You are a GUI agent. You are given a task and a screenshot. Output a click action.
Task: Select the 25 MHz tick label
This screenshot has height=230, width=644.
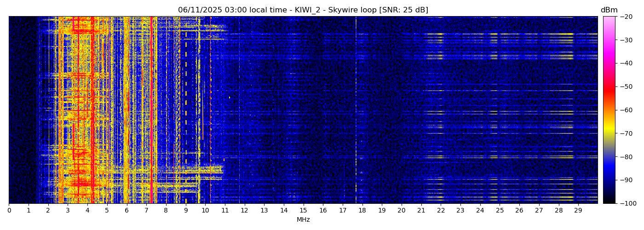(x=500, y=210)
